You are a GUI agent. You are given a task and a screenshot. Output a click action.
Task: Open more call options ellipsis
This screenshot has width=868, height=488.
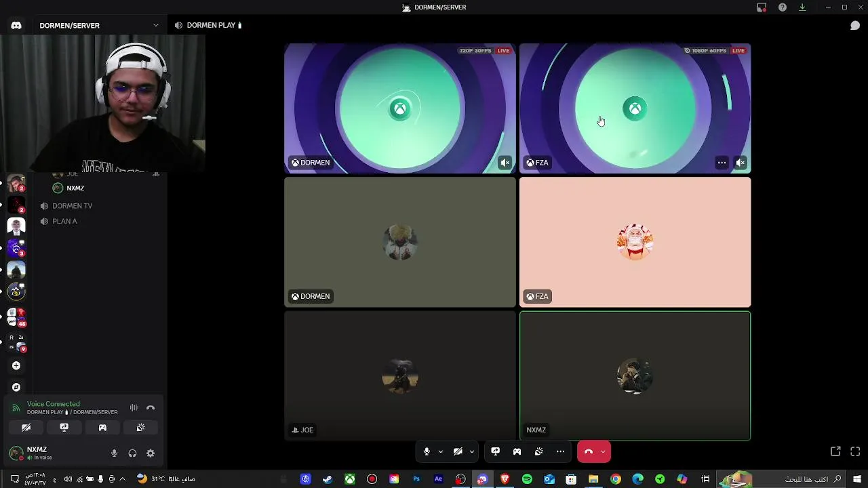coord(561,451)
